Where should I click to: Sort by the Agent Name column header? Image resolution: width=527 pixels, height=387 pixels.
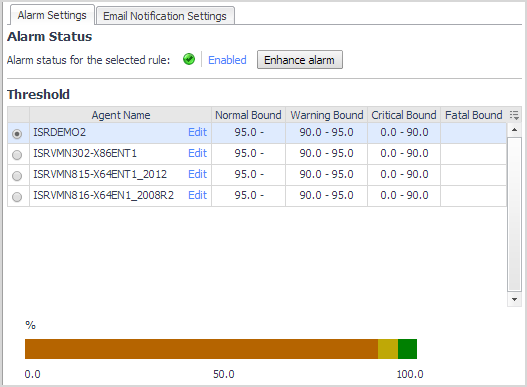tap(121, 115)
